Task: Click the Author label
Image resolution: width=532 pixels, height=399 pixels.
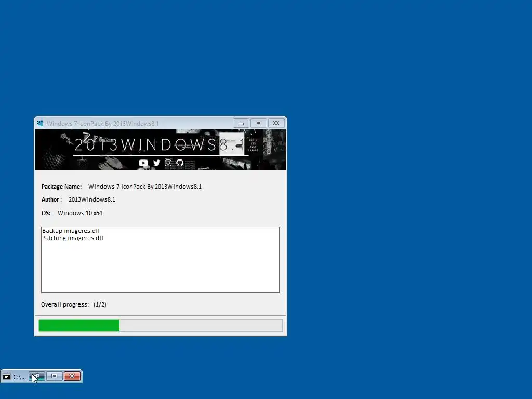Action: coord(51,199)
